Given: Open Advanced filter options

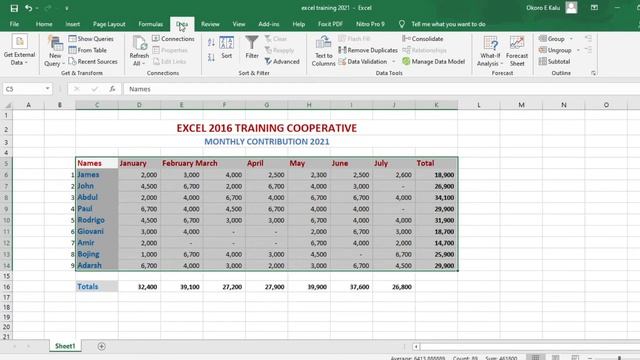Looking at the screenshot, I should point(282,62).
